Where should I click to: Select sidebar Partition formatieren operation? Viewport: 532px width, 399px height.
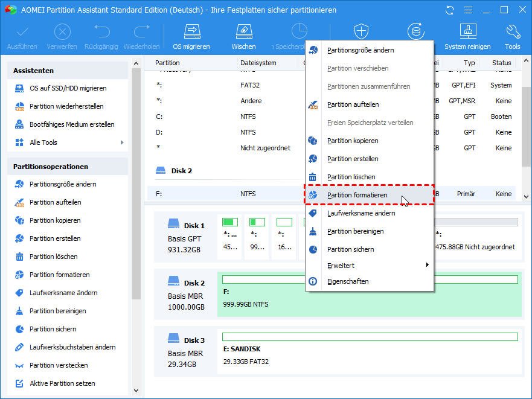(x=59, y=275)
